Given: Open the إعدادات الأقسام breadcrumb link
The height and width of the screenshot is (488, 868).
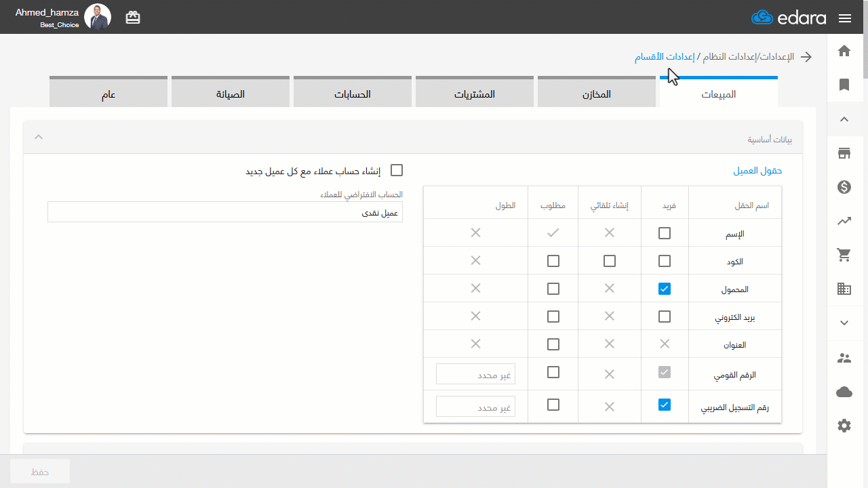Looking at the screenshot, I should tap(665, 57).
